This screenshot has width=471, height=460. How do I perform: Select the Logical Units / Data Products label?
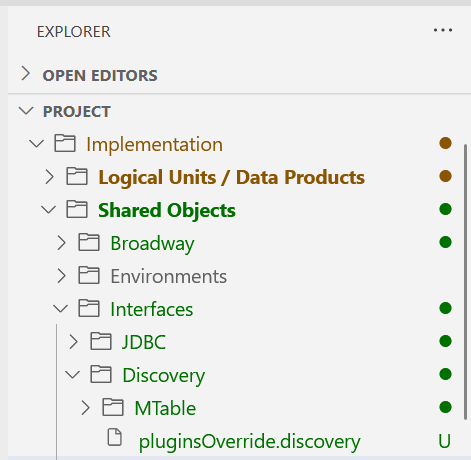point(232,177)
